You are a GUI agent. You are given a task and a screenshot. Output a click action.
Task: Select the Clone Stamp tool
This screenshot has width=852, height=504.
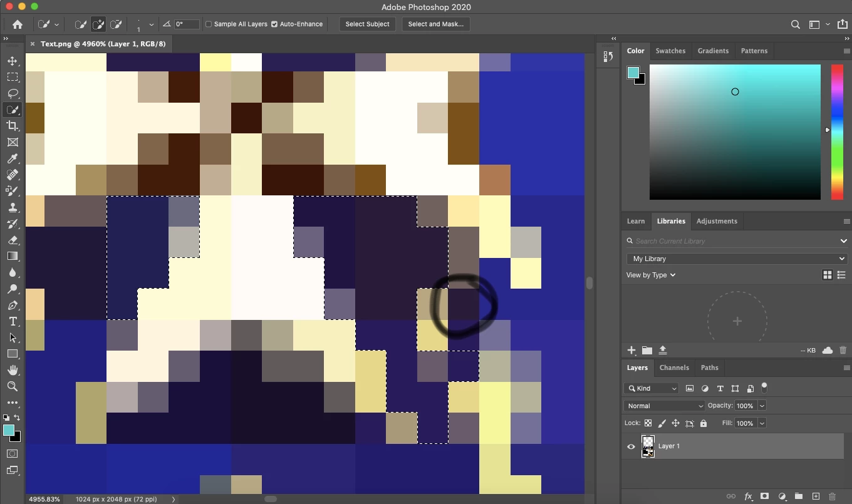[12, 207]
